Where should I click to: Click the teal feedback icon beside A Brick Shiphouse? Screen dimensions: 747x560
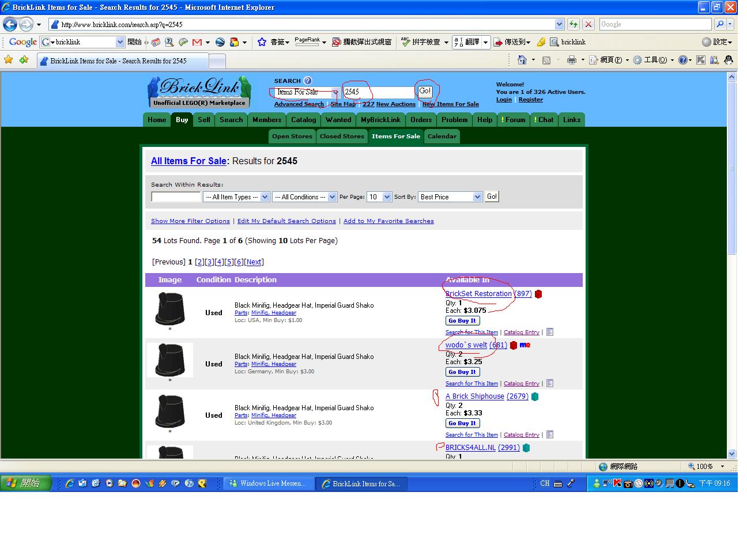pos(535,396)
